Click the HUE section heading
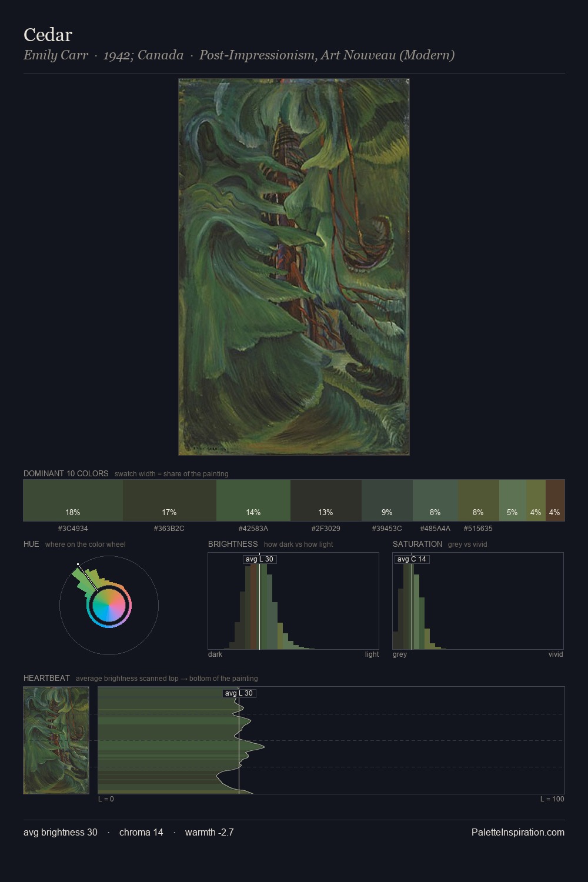 click(x=31, y=544)
